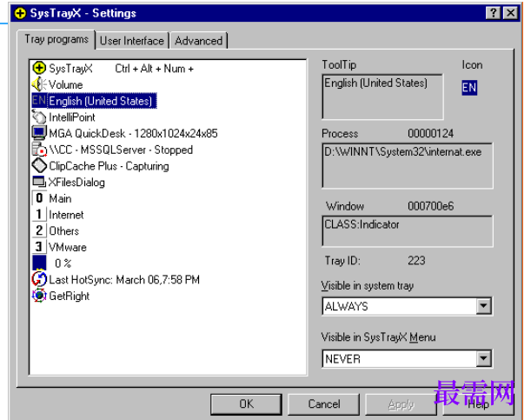Click the Cancel button
Screen dimensions: 531x420
[x=324, y=404]
